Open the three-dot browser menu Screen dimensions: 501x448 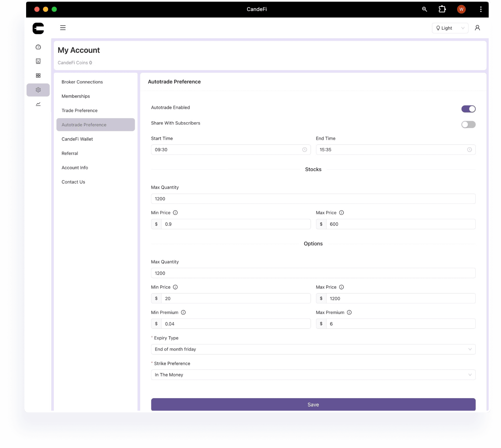pos(481,9)
